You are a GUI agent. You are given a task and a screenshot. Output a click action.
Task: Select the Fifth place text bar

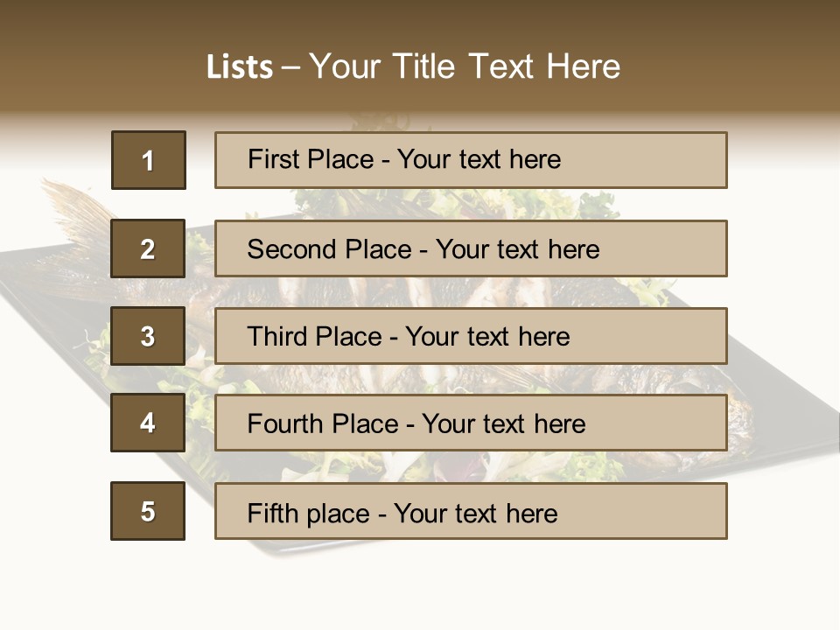[x=471, y=511]
